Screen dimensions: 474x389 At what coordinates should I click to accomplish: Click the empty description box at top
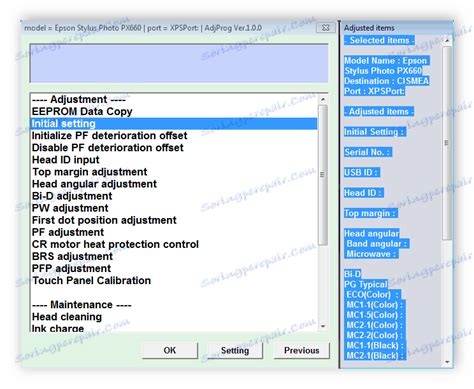point(179,63)
